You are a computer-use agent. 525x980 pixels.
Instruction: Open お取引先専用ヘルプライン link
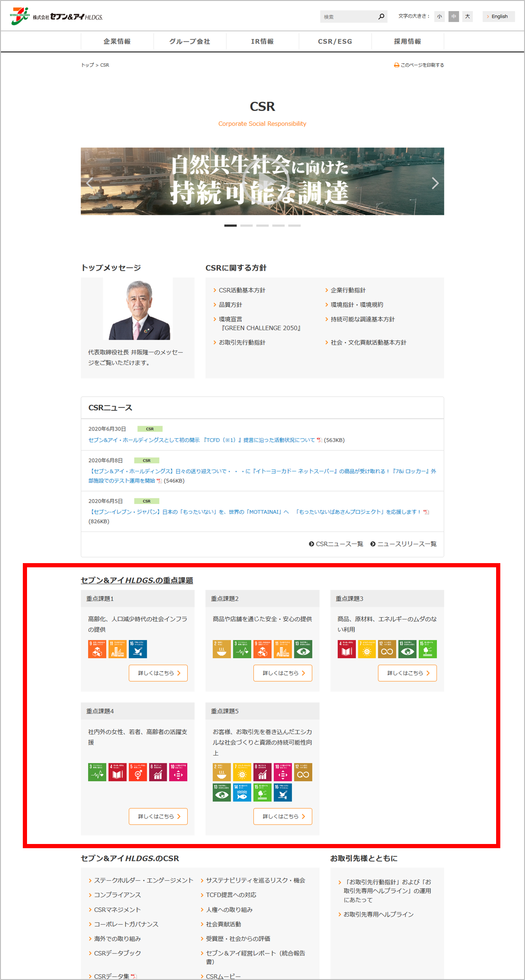(379, 914)
